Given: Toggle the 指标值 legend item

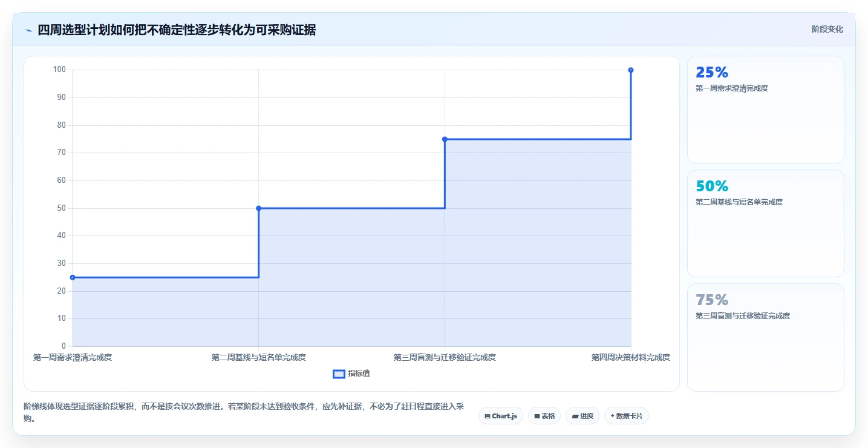Looking at the screenshot, I should pos(351,374).
